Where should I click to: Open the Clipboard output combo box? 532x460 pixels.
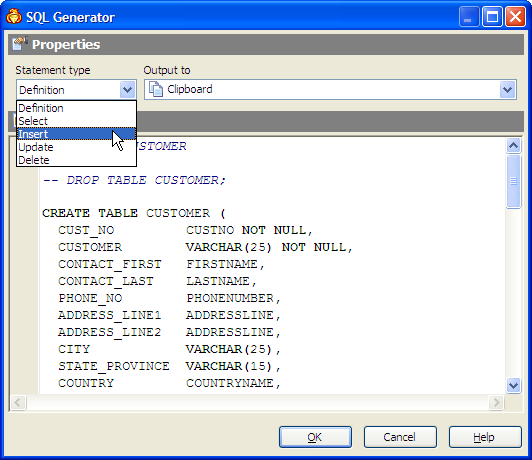(x=330, y=90)
